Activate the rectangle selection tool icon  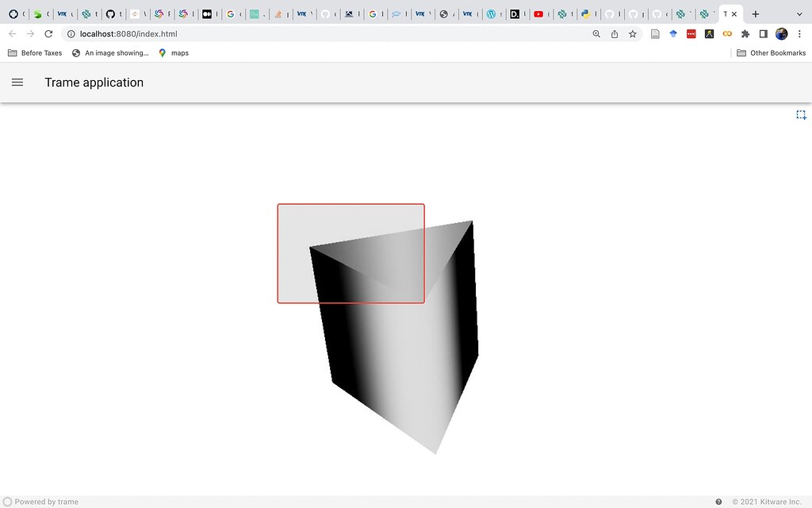pos(801,115)
